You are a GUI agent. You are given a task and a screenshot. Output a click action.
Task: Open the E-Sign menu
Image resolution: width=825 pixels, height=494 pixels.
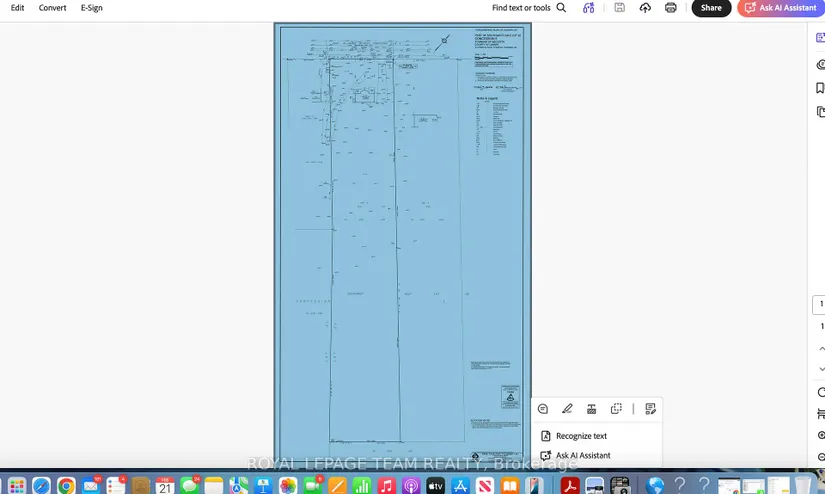tap(91, 8)
